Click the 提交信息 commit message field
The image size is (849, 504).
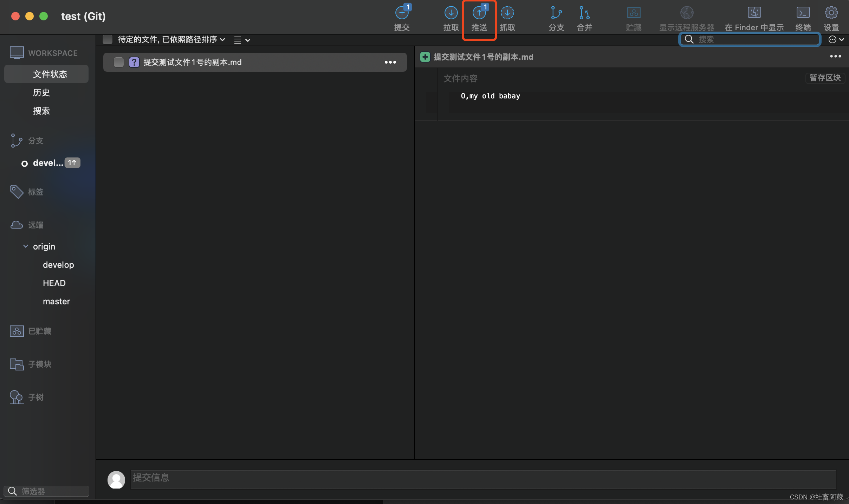coord(483,479)
